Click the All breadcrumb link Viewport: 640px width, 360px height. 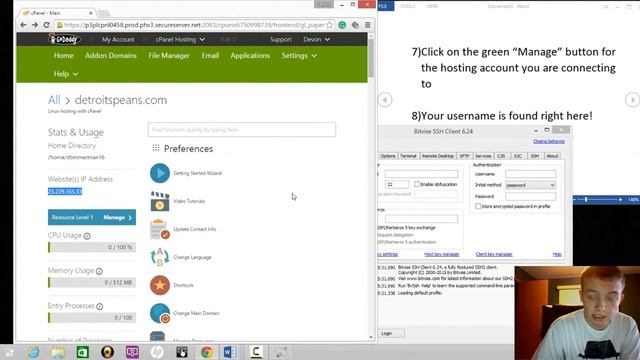pos(54,100)
